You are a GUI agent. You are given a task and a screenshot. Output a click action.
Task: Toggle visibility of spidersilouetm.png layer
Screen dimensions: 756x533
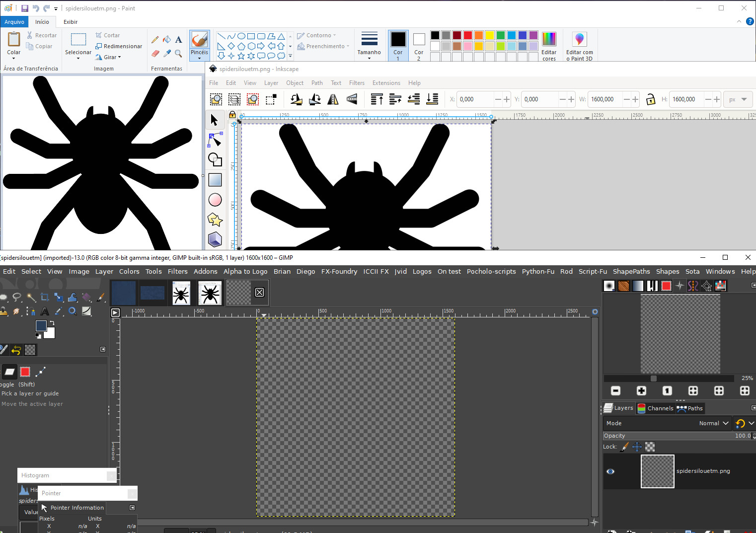[610, 471]
